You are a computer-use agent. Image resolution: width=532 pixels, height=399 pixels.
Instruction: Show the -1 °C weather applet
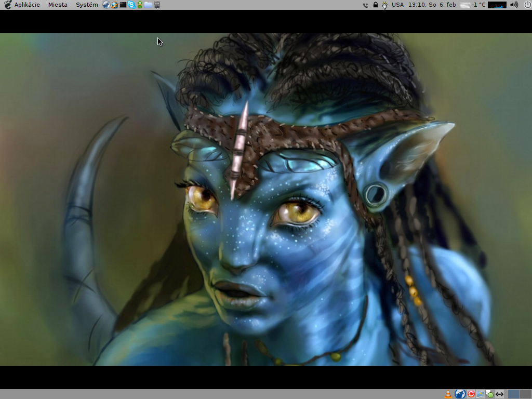pos(473,5)
